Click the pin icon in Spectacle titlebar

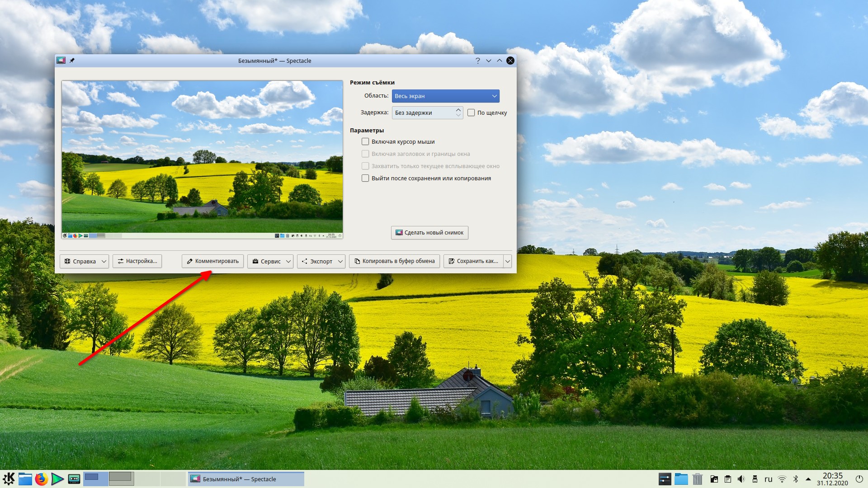click(x=72, y=61)
